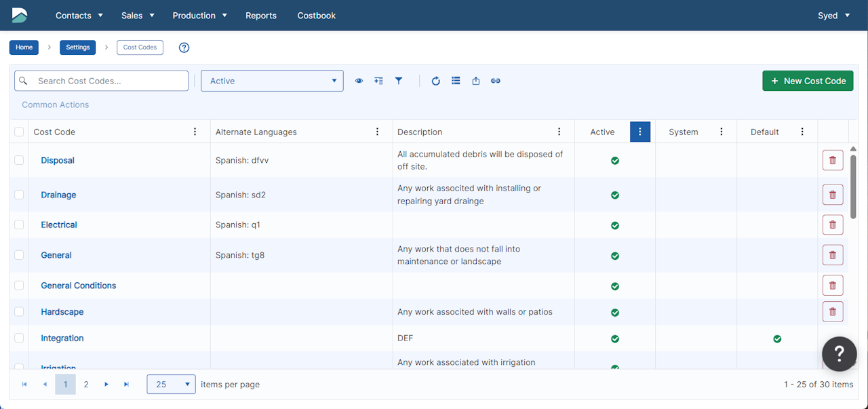Open the Production menu in navbar
868x409 pixels.
(199, 16)
